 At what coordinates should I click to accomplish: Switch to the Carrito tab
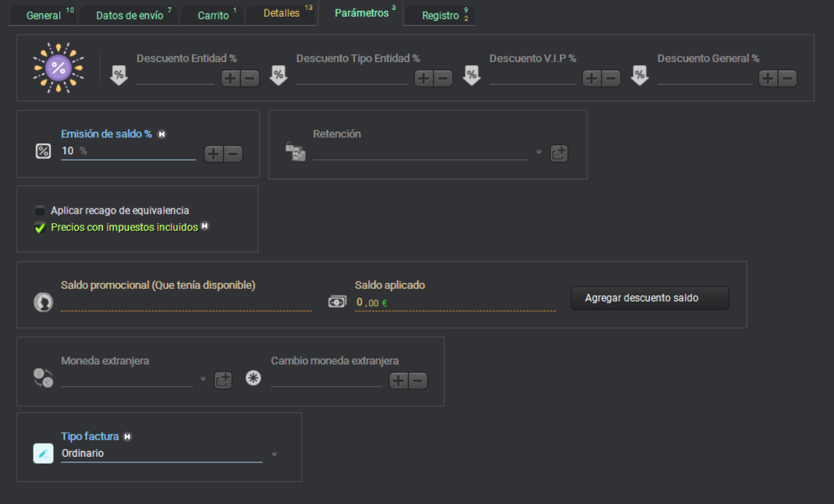click(x=213, y=15)
